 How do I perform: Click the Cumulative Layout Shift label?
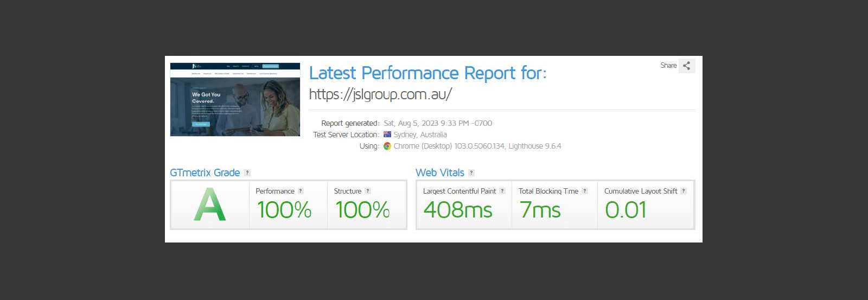coord(641,191)
